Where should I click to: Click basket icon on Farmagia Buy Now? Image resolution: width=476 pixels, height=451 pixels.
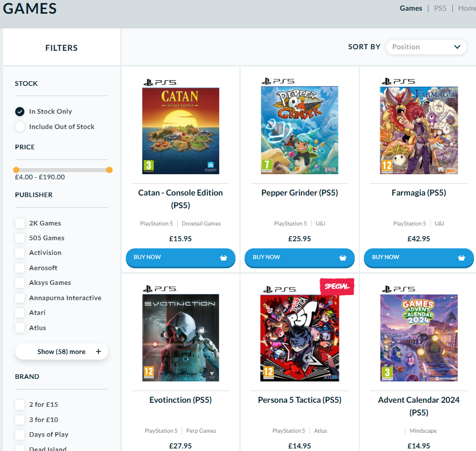click(461, 257)
